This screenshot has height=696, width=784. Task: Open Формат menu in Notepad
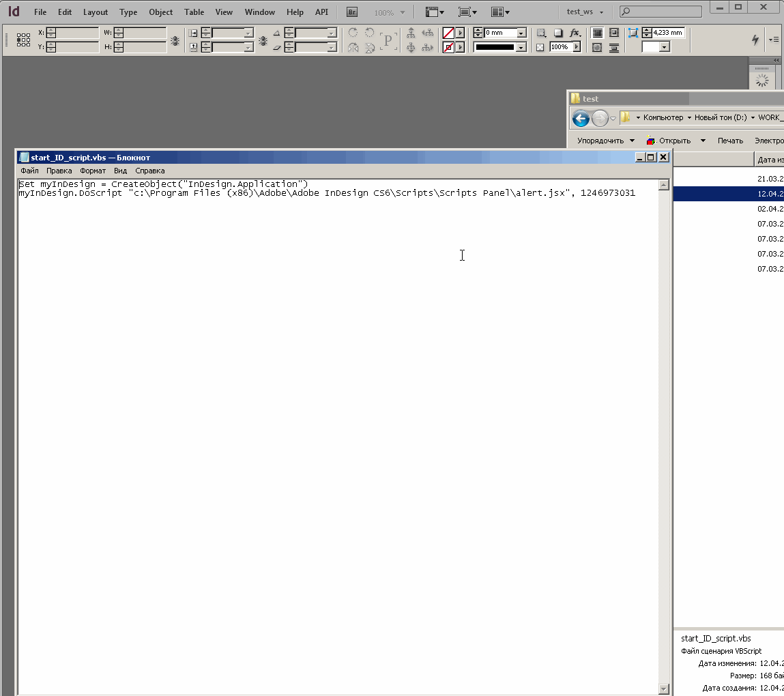(93, 171)
